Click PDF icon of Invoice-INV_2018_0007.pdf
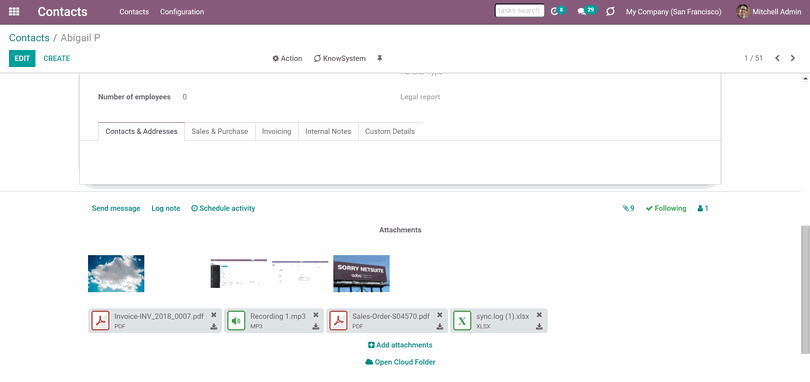The width and height of the screenshot is (810, 382). tap(100, 320)
